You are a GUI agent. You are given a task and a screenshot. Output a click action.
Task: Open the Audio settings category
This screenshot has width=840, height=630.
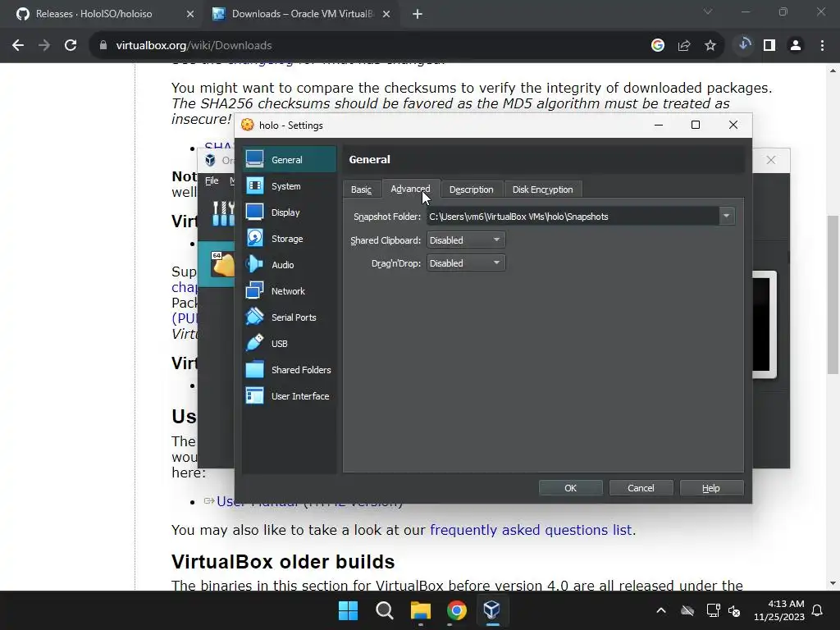tap(290, 265)
